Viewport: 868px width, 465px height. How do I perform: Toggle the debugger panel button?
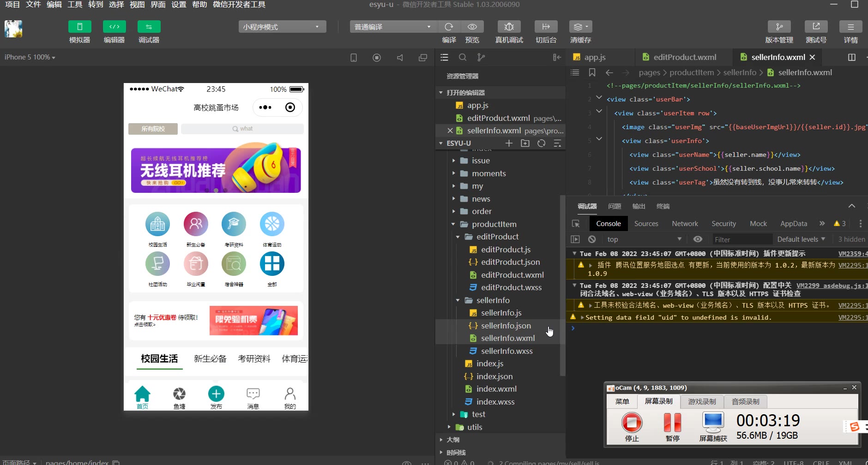coord(149,27)
